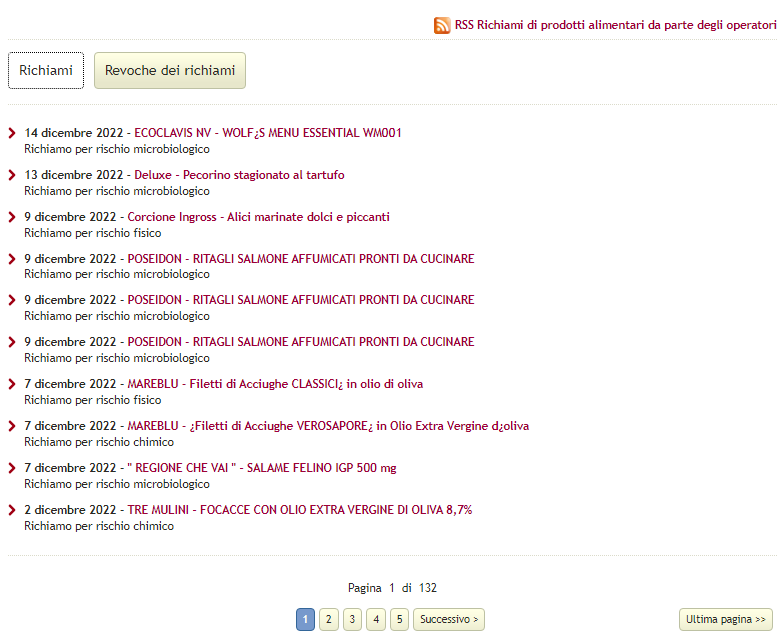The width and height of the screenshot is (784, 635).
Task: Click the Successivo next page button
Action: click(449, 620)
